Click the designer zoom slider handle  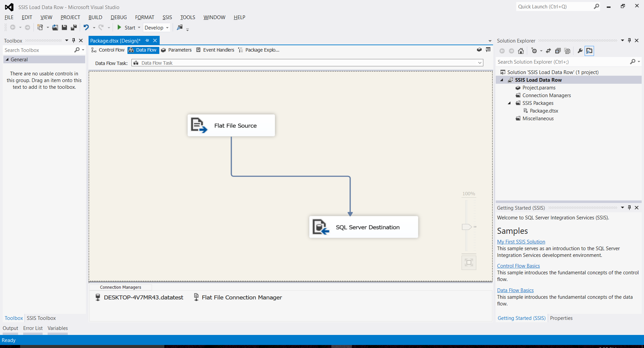467,227
